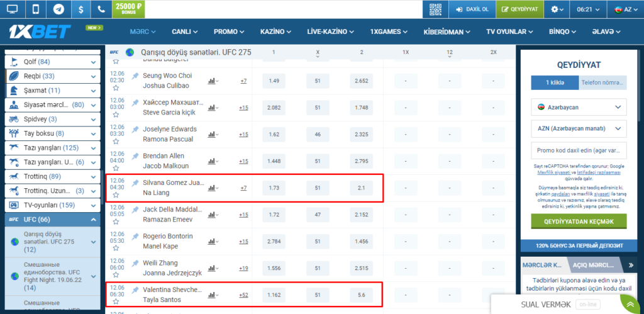644x314 pixels.
Task: Pin the Weili Zhang match
Action: [135, 263]
